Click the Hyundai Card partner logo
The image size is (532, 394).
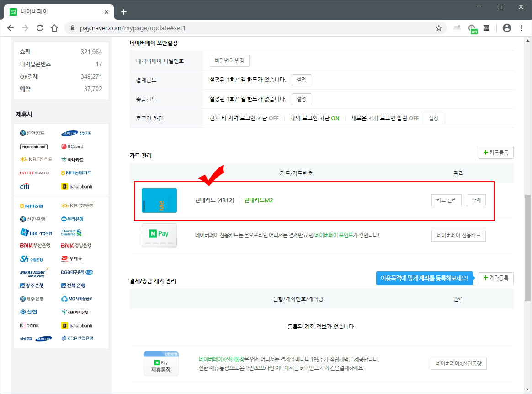coord(34,147)
